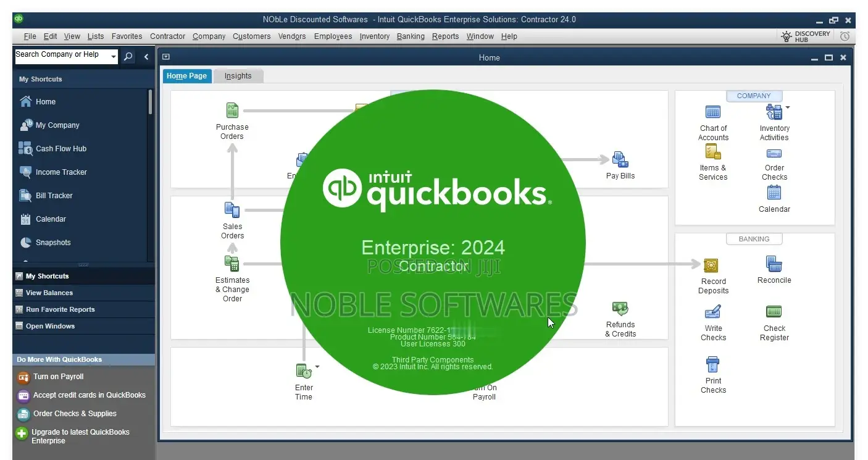Open the Calendar icon in Company panel
Screen dimensions: 868x460
[774, 193]
